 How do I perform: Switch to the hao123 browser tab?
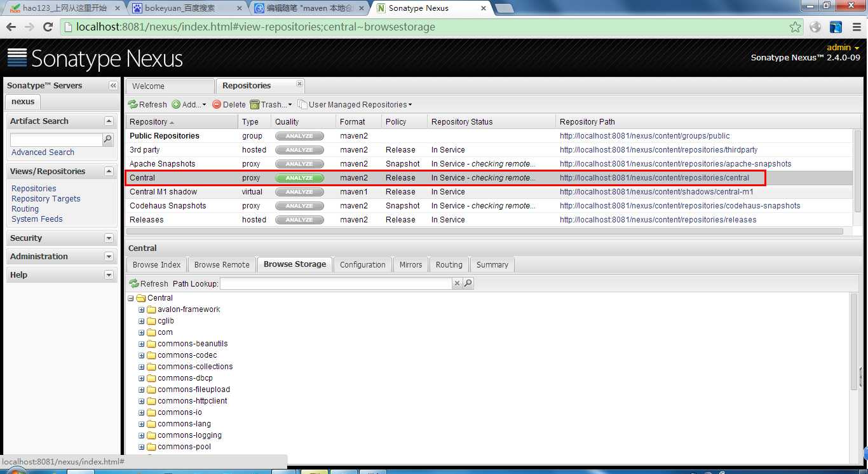click(x=65, y=8)
